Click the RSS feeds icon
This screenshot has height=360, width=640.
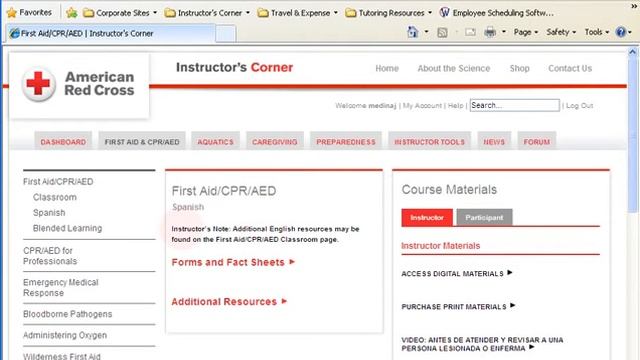[442, 32]
